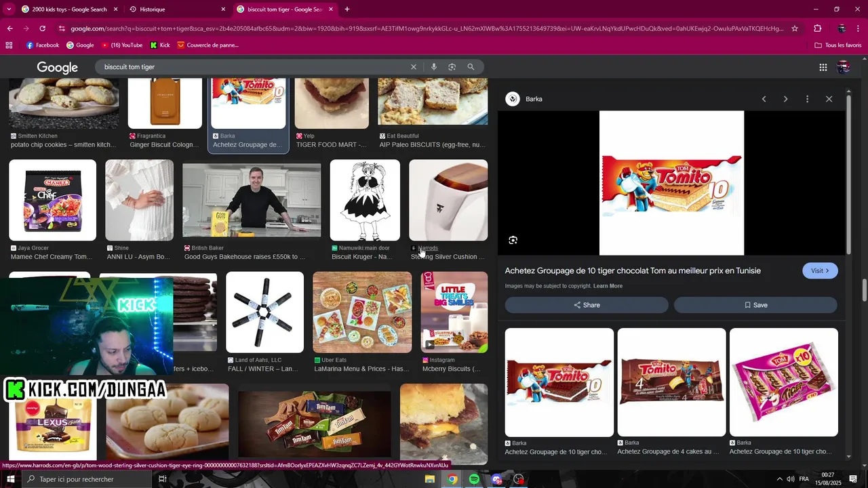The height and width of the screenshot is (488, 868).
Task: Show previous image in preview panel
Action: coord(764,99)
